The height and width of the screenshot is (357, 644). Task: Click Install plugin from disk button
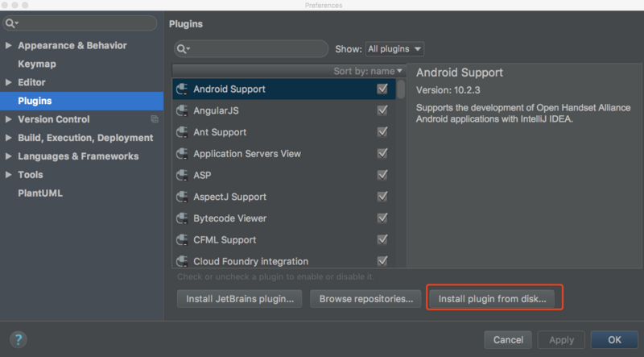tap(492, 299)
